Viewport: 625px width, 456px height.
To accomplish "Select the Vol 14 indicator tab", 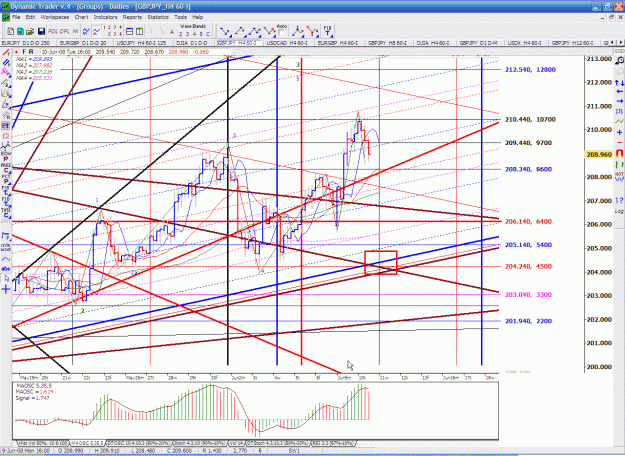I will pos(235,443).
